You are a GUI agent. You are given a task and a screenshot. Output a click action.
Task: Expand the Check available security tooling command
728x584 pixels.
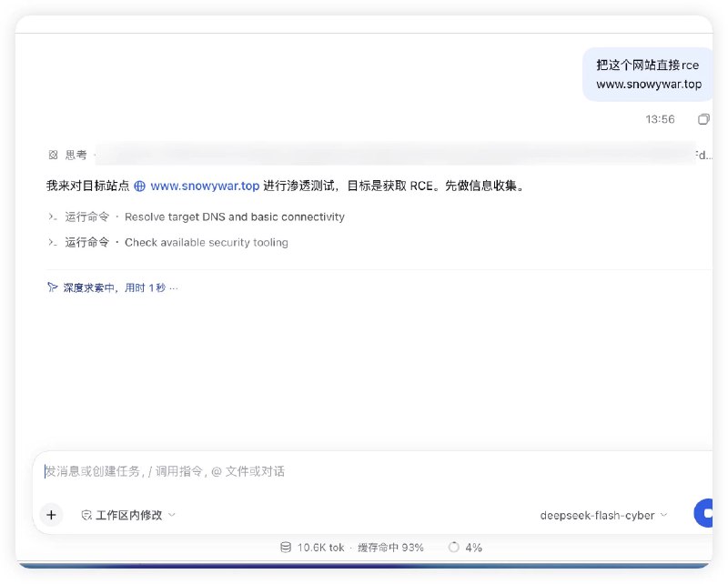168,242
